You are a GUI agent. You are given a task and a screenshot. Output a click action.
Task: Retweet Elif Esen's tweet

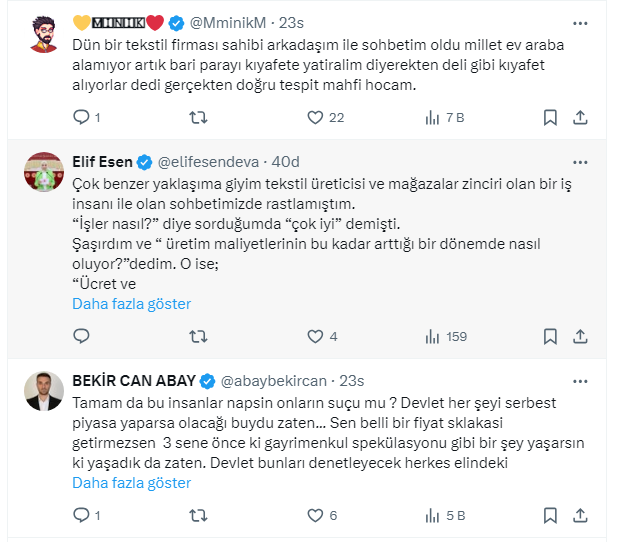[x=198, y=336]
